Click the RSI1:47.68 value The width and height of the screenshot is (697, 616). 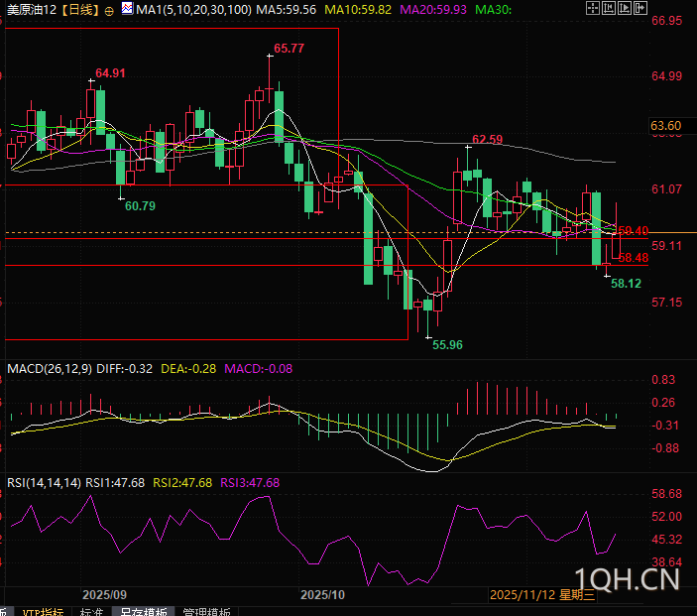[x=115, y=482]
